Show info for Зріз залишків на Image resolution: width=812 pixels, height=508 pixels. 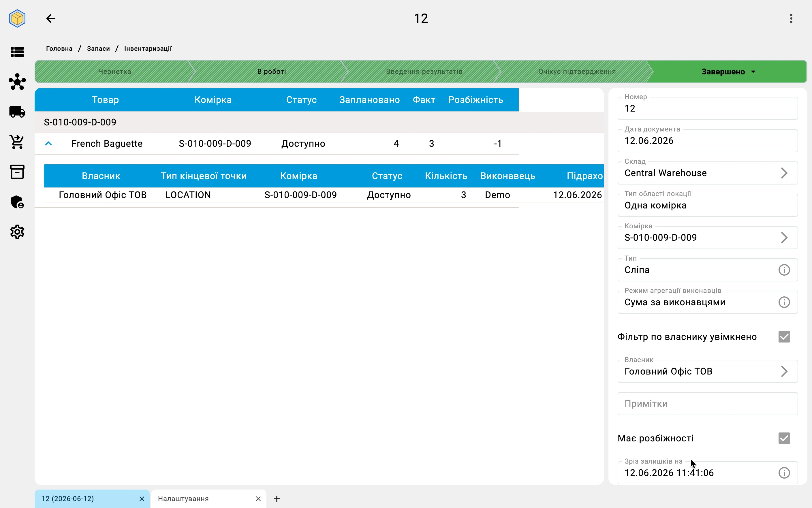tap(784, 473)
